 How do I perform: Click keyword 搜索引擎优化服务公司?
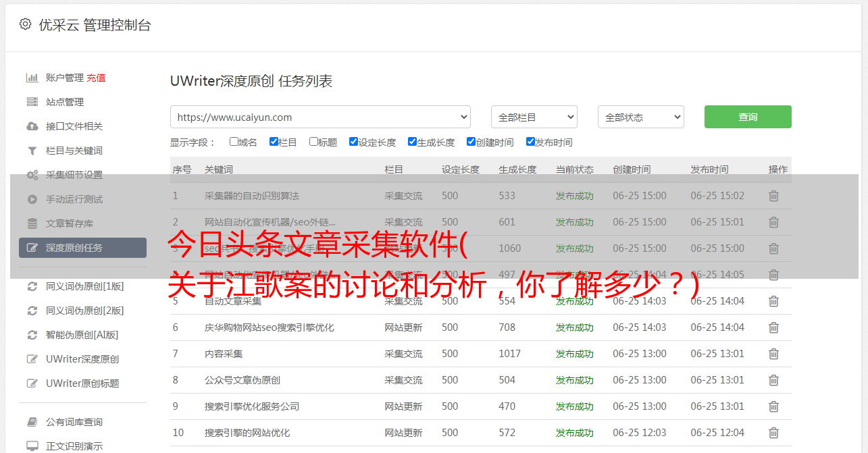click(x=252, y=406)
